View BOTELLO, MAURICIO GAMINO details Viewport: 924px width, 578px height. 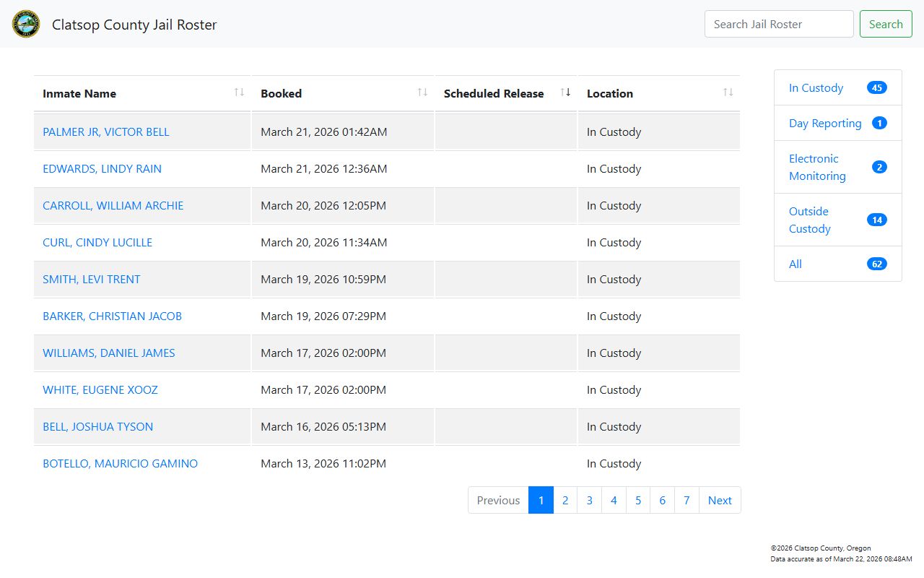(x=120, y=464)
